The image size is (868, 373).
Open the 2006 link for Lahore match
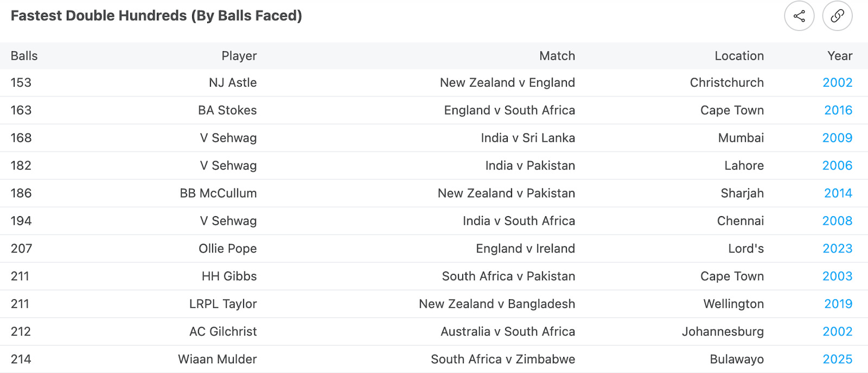pyautogui.click(x=838, y=166)
